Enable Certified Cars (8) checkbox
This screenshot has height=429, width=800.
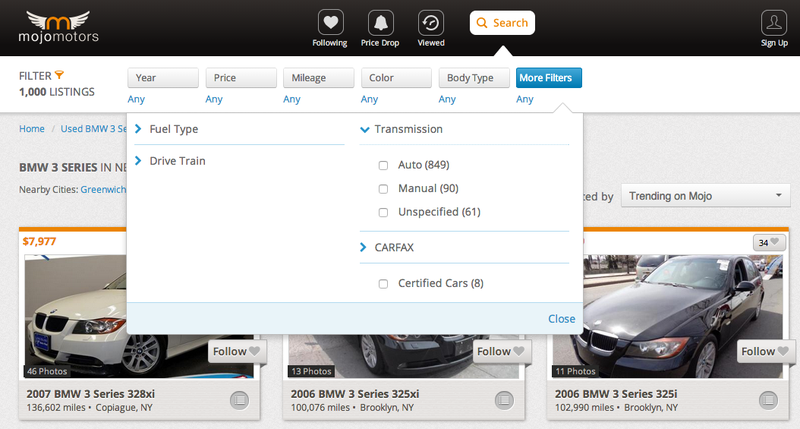tap(383, 284)
